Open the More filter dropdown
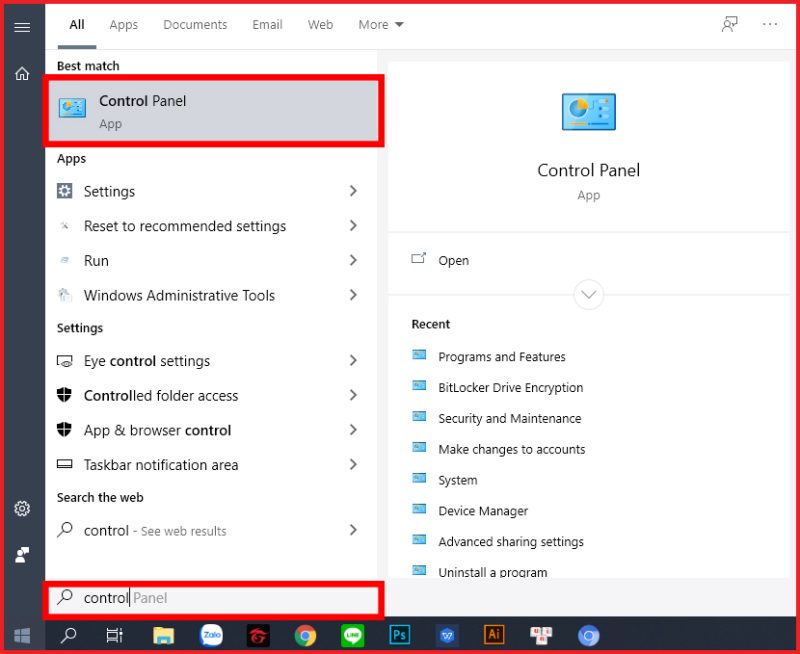The image size is (800, 654). point(381,25)
